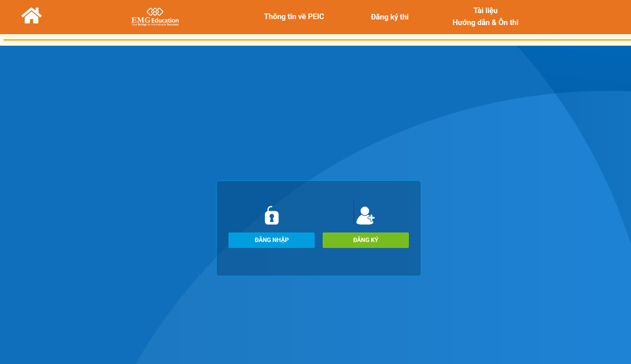Click the EMG Education logo

[155, 17]
